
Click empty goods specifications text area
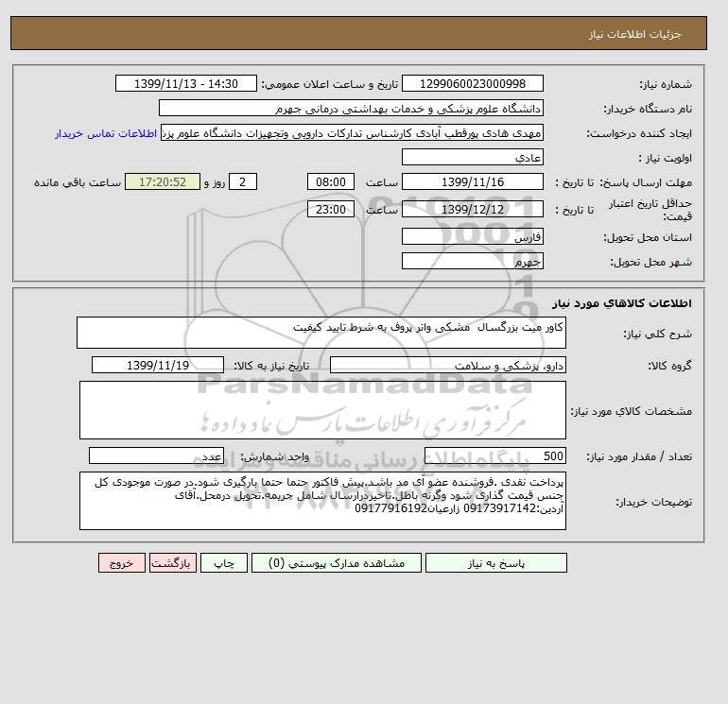point(322,410)
